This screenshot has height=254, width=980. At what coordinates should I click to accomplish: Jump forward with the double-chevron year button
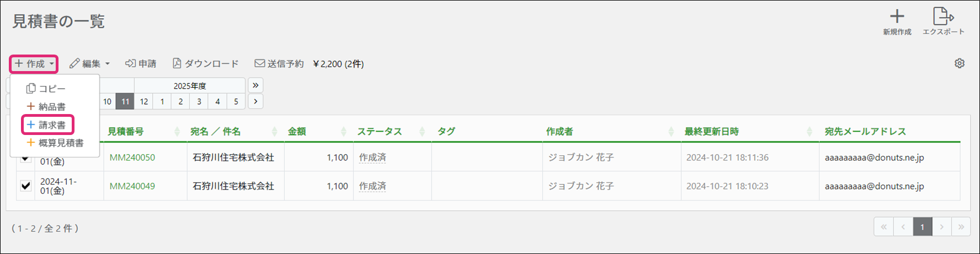pyautogui.click(x=255, y=85)
